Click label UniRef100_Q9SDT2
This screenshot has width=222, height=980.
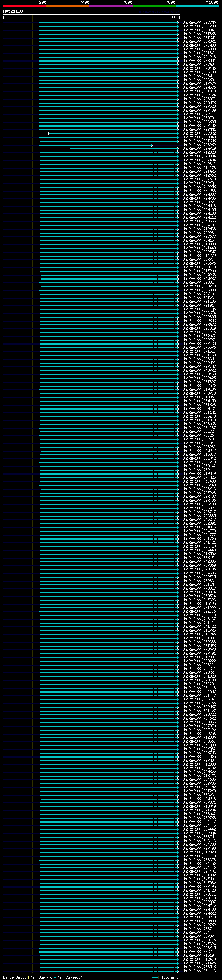199,99
